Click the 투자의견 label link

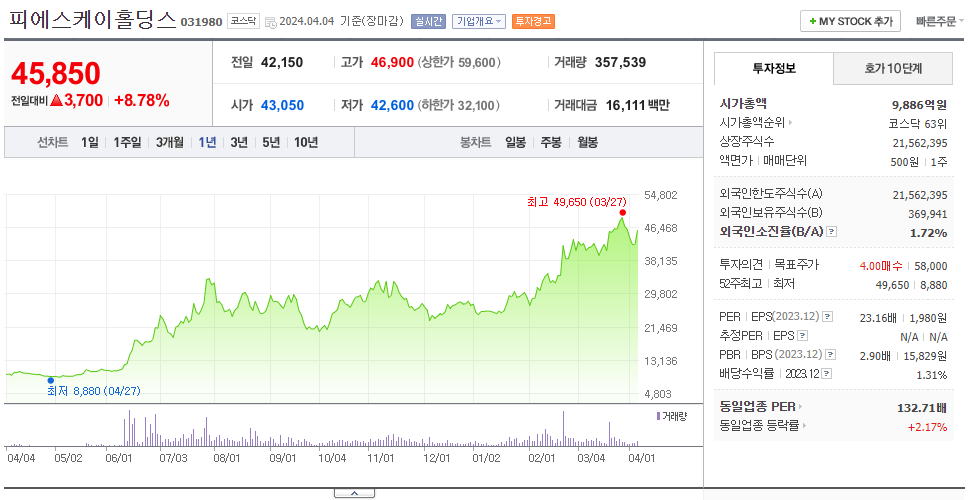point(741,265)
